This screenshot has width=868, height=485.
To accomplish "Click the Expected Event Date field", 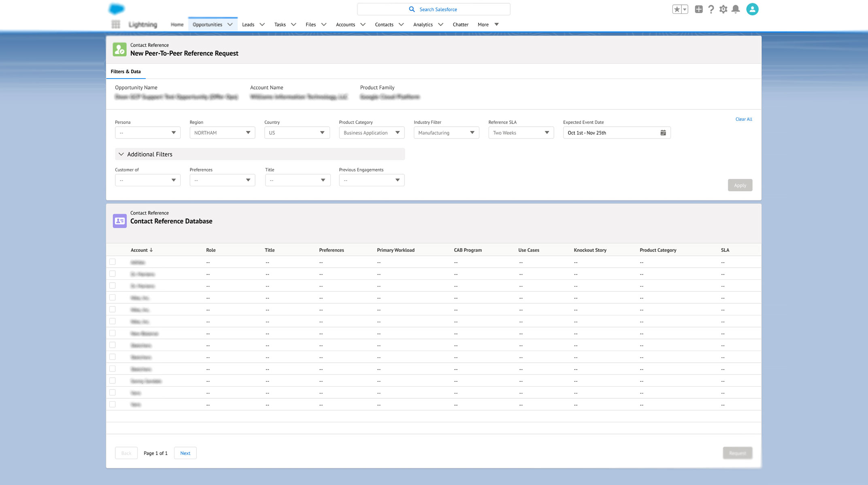I will pos(617,133).
